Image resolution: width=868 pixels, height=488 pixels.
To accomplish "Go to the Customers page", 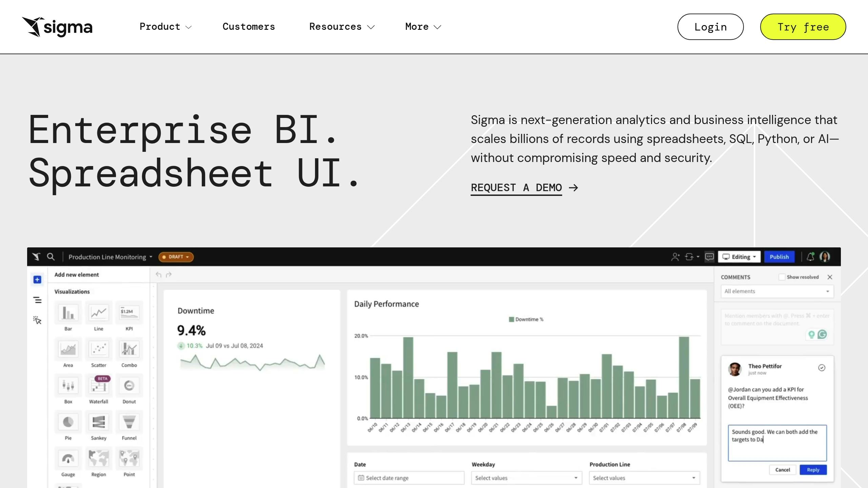I will point(249,27).
